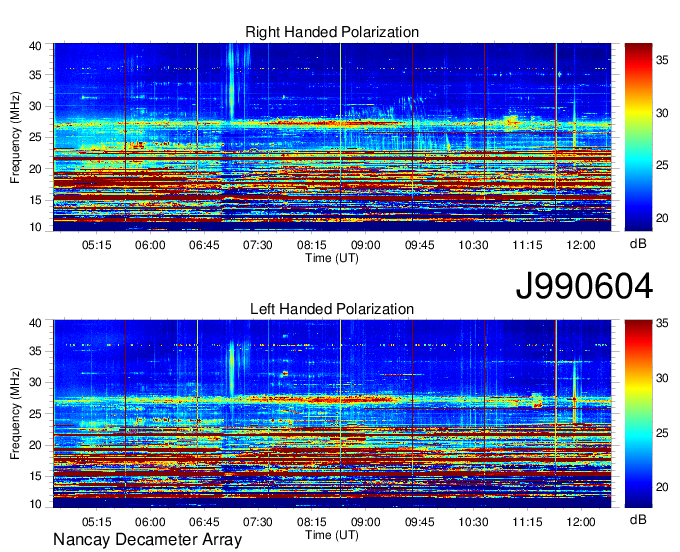Click the 10 MHz frequency tick of Right Handed plot

coord(35,227)
